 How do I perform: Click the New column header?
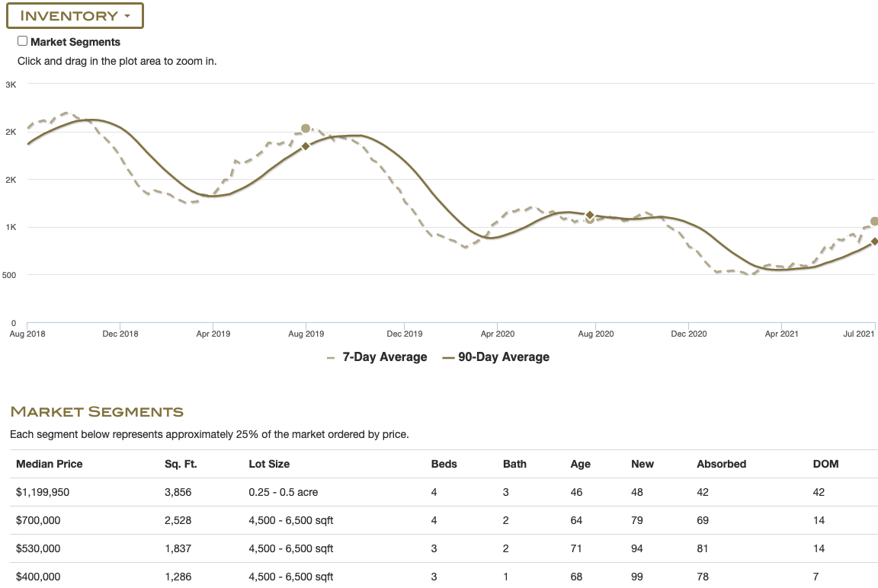pos(642,464)
